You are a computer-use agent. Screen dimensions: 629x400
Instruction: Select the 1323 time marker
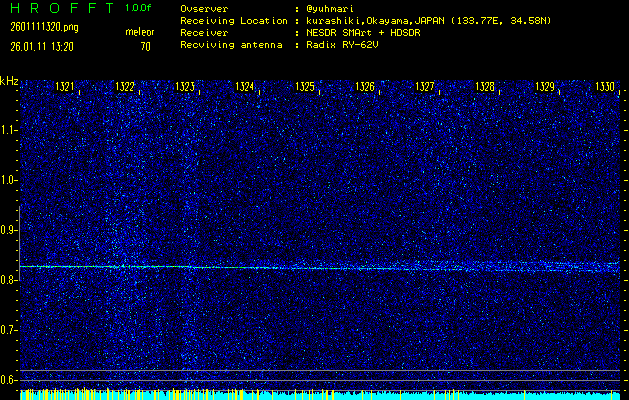[185, 88]
